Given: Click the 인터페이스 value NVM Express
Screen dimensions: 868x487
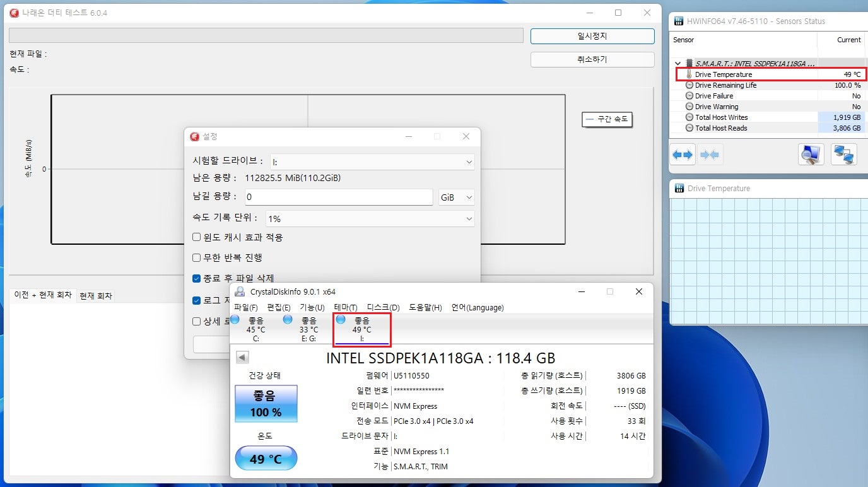Looking at the screenshot, I should [x=415, y=406].
